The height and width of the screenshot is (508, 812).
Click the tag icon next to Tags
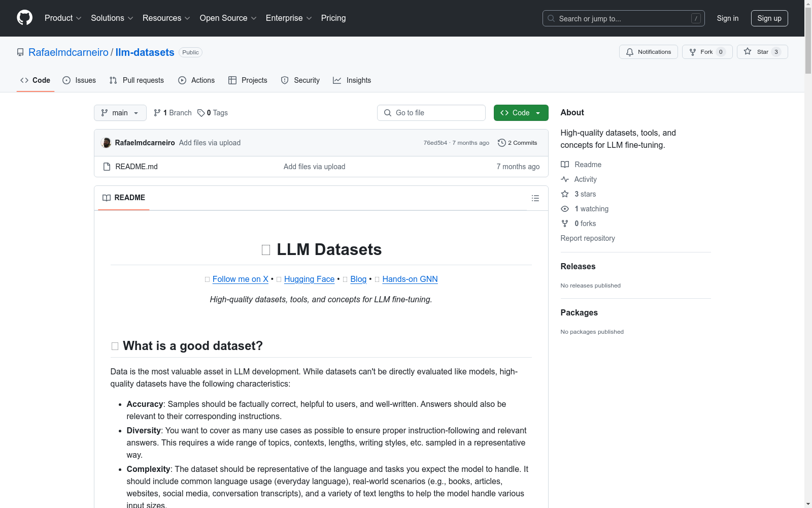point(201,113)
